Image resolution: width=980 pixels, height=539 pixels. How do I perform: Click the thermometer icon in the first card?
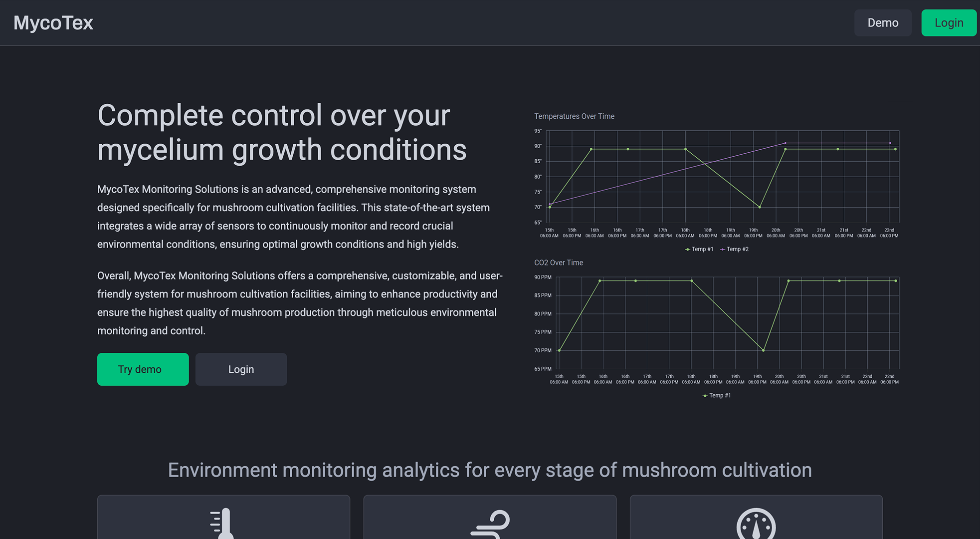222,524
